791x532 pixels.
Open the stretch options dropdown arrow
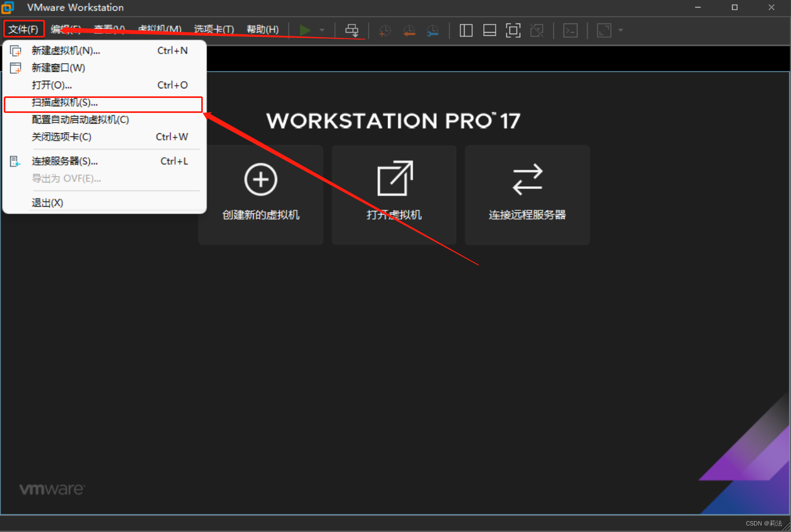coord(621,31)
